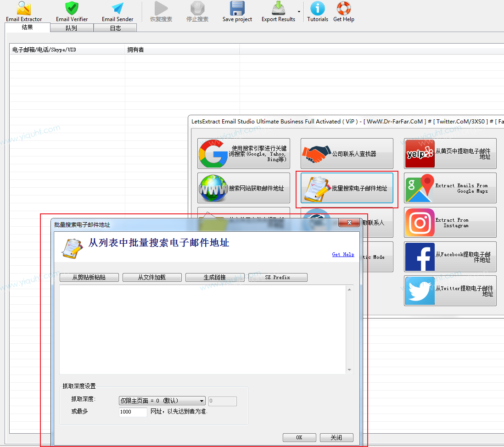The height and width of the screenshot is (447, 504).
Task: Select Extract From Instagram option
Action: 450,223
